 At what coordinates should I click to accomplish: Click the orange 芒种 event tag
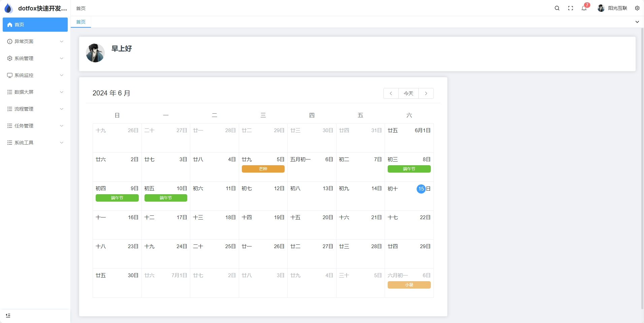[x=263, y=169]
